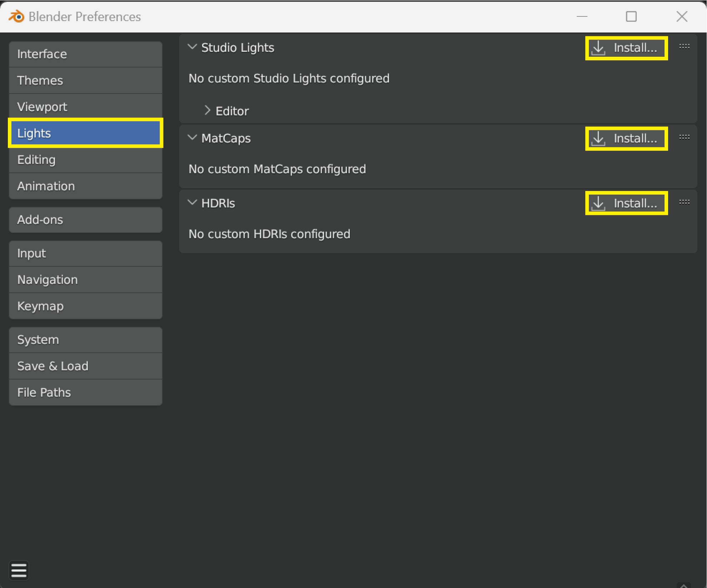Open the Themes section
707x588 pixels.
[x=85, y=80]
